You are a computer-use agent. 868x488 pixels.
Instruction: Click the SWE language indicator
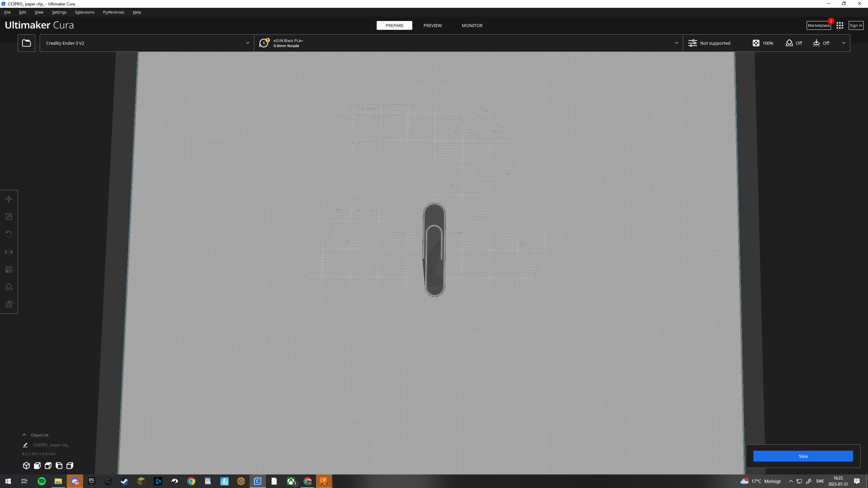coord(820,481)
